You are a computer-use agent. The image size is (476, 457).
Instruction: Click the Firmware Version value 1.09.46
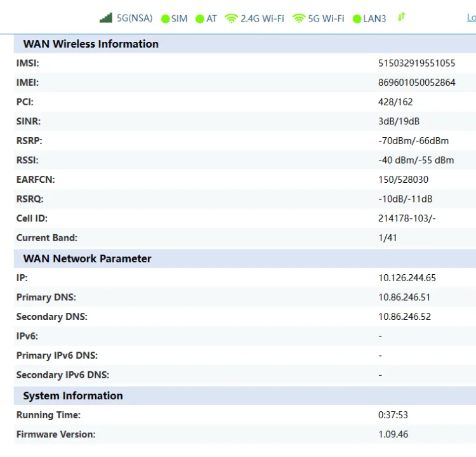(x=393, y=435)
